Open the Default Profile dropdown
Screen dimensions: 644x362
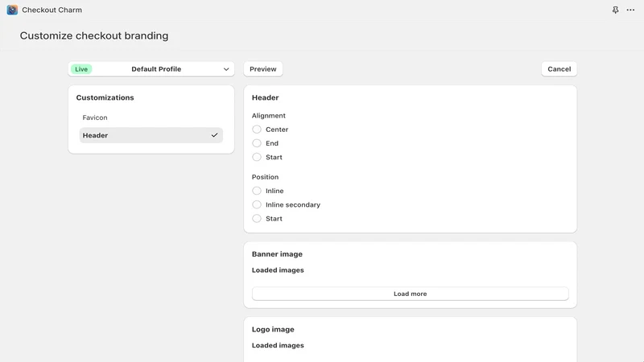(151, 69)
